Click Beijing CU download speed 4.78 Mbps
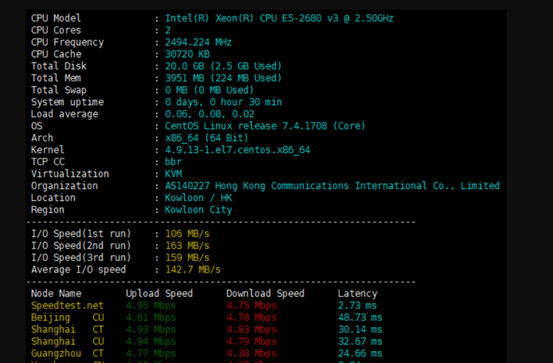 [251, 317]
